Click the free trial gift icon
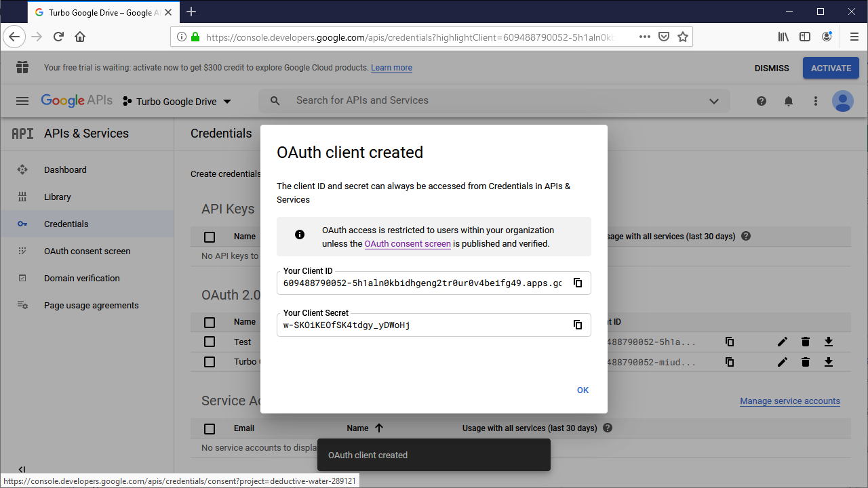Screen dimensions: 868x488 22,68
